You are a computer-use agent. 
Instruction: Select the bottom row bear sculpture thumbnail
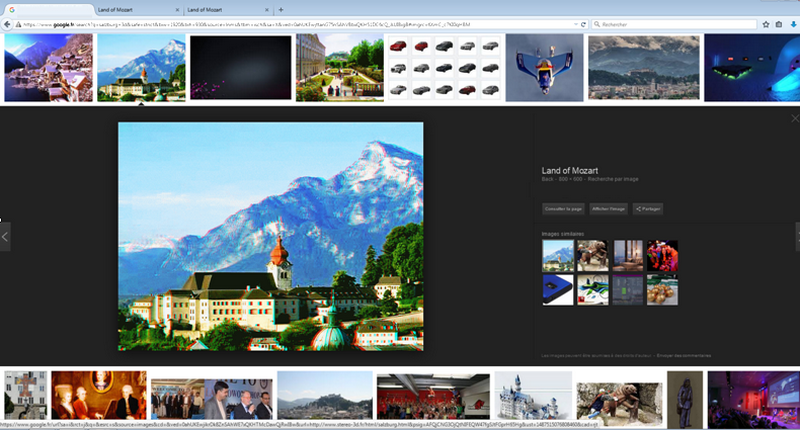tap(619, 404)
